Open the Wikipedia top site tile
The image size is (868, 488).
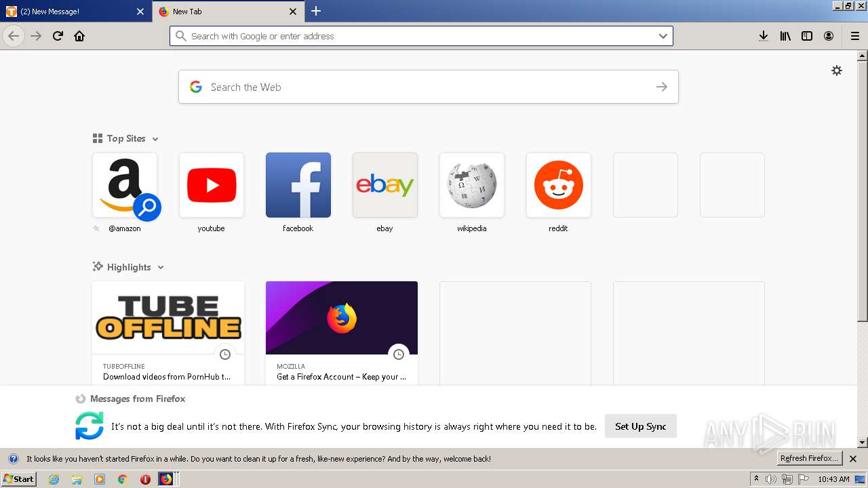pyautogui.click(x=472, y=185)
